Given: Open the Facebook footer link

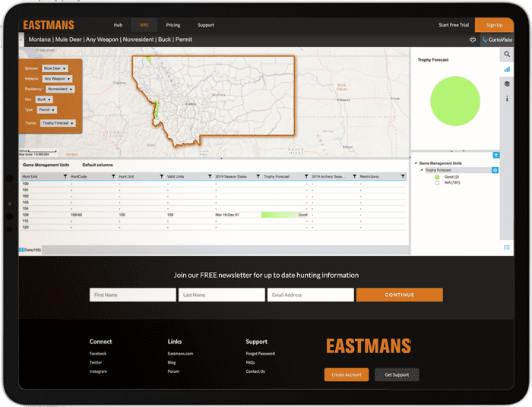Looking at the screenshot, I should click(x=98, y=354).
